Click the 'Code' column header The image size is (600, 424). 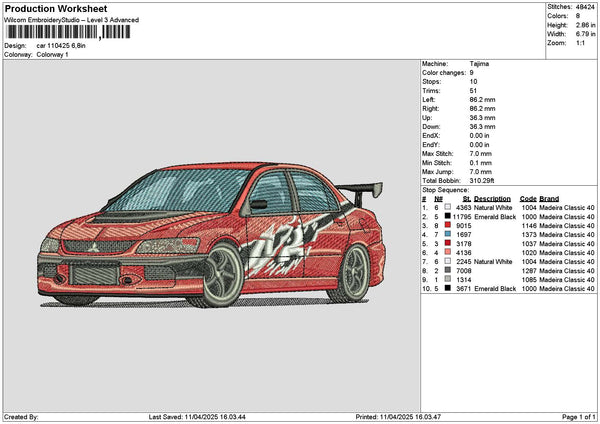(x=528, y=199)
